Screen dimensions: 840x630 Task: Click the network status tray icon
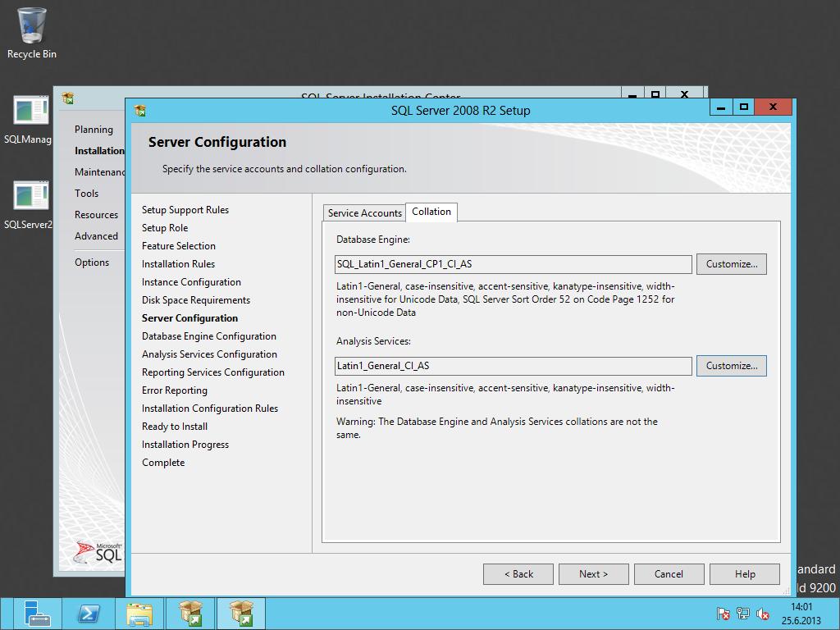pos(742,614)
